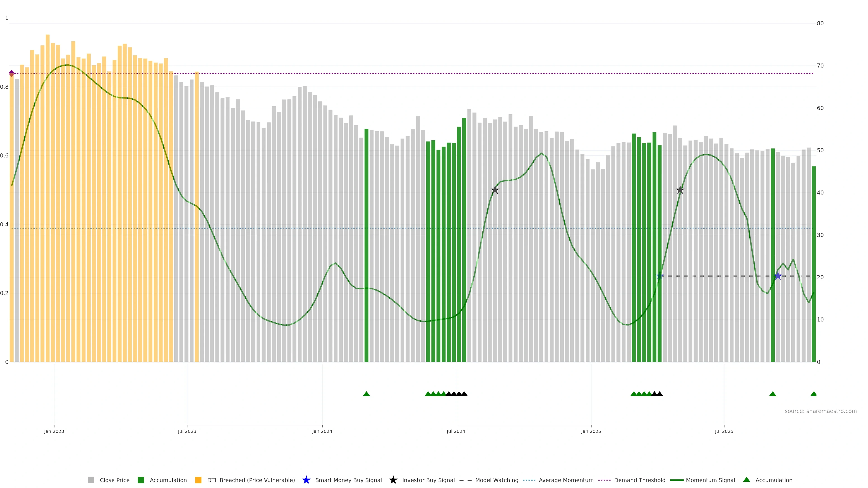This screenshot has height=488, width=868.
Task: Click the lone green triangle near March 2024
Action: pyautogui.click(x=366, y=394)
